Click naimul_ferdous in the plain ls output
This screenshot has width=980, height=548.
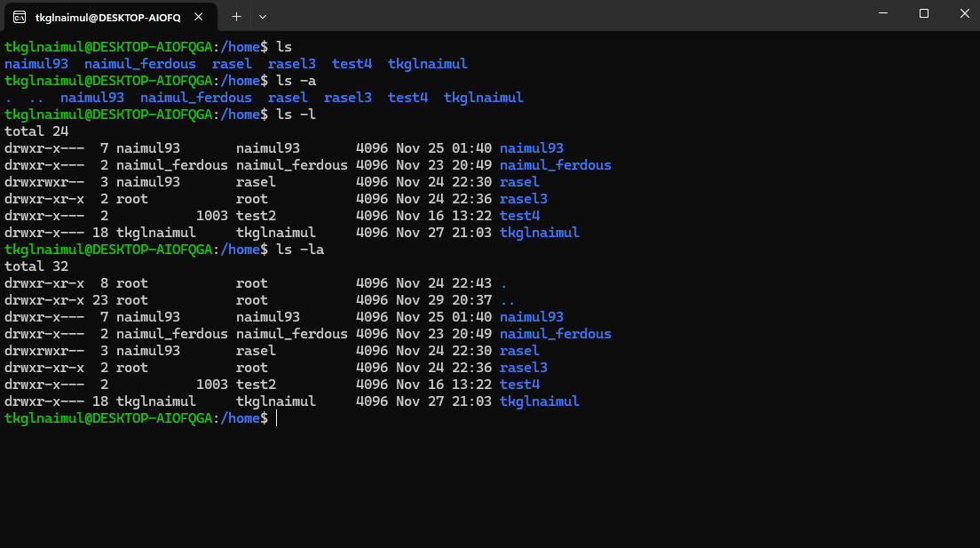tap(140, 64)
